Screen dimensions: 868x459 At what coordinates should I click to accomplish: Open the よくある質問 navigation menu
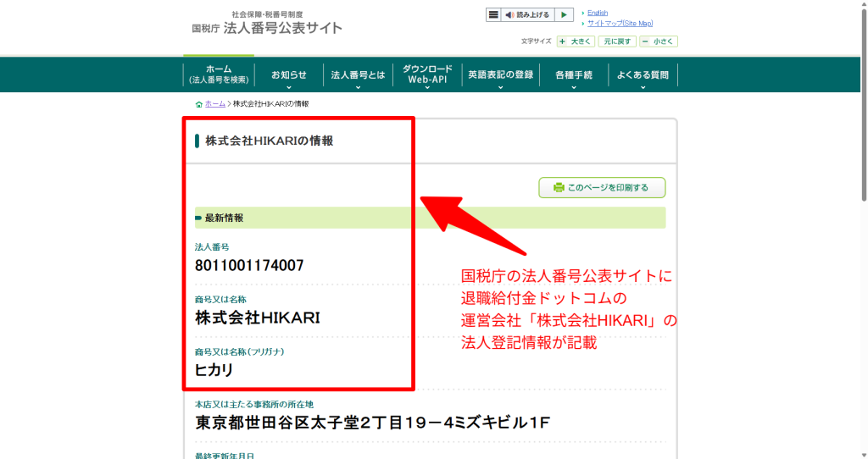[x=643, y=75]
